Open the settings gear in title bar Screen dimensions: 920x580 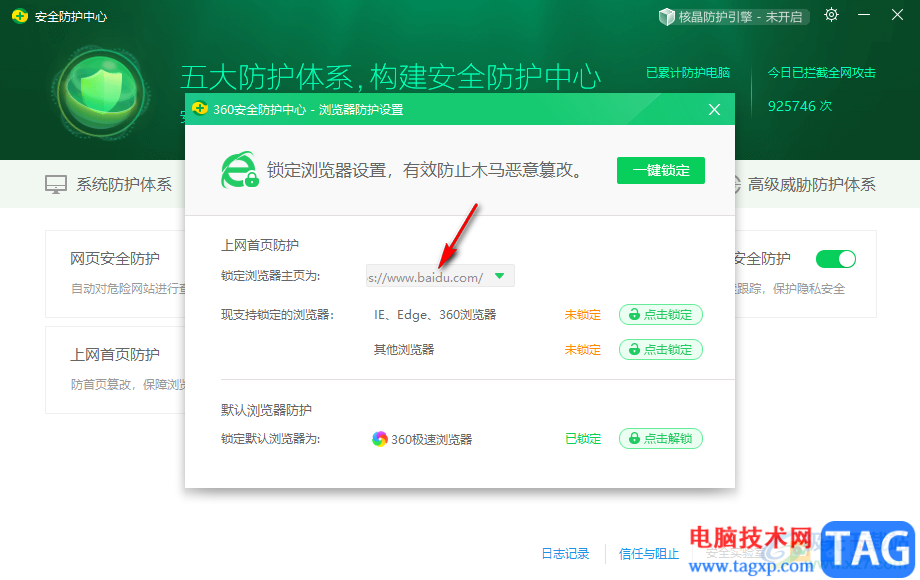click(x=831, y=15)
